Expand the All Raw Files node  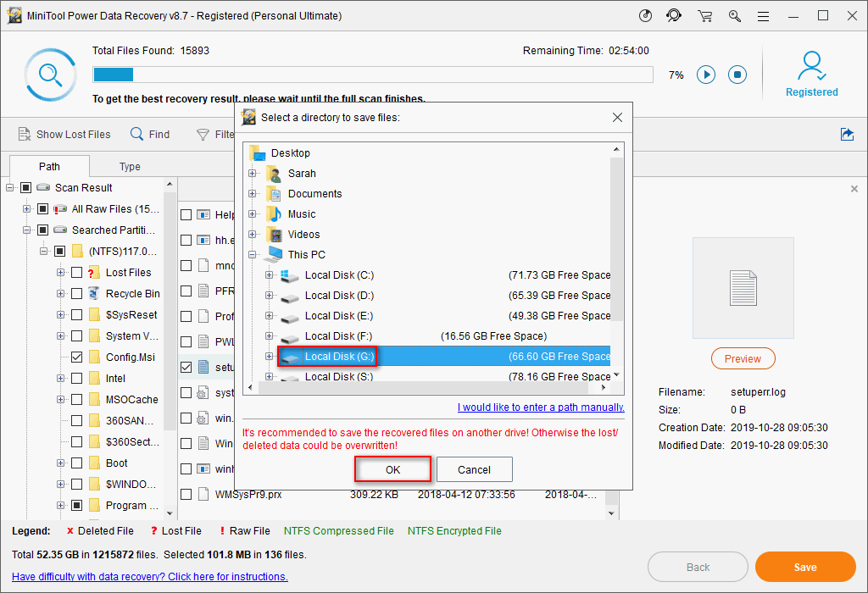click(x=26, y=208)
